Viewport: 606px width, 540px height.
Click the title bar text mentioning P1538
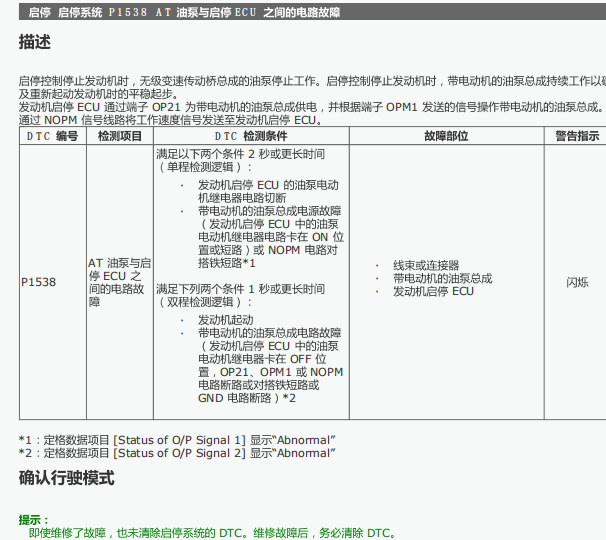pyautogui.click(x=184, y=12)
